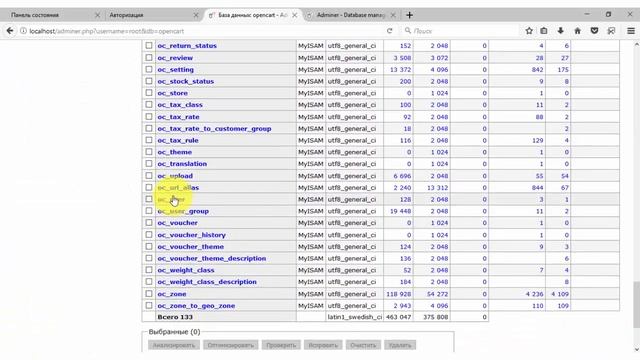Click the Очистить button
640x360 pixels.
pyautogui.click(x=363, y=345)
